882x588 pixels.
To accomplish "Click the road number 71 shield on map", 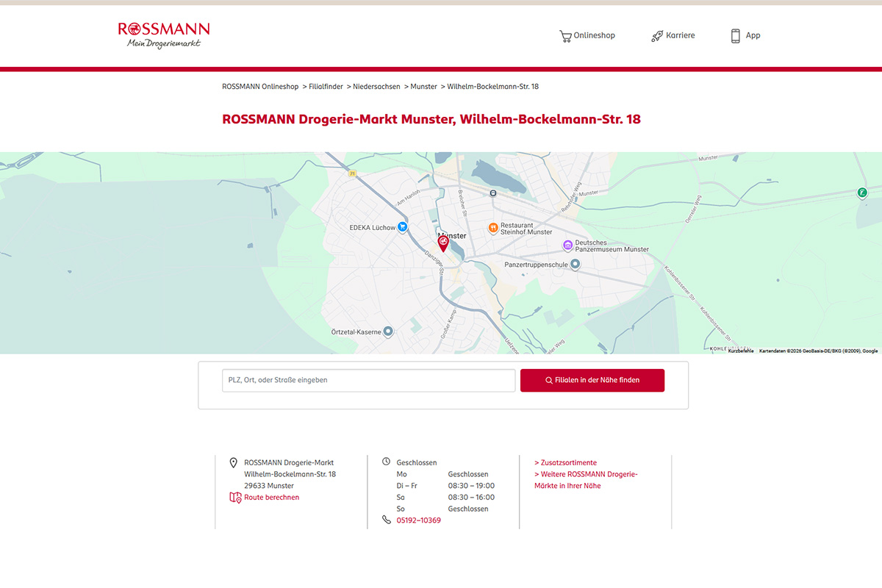I will (x=353, y=173).
